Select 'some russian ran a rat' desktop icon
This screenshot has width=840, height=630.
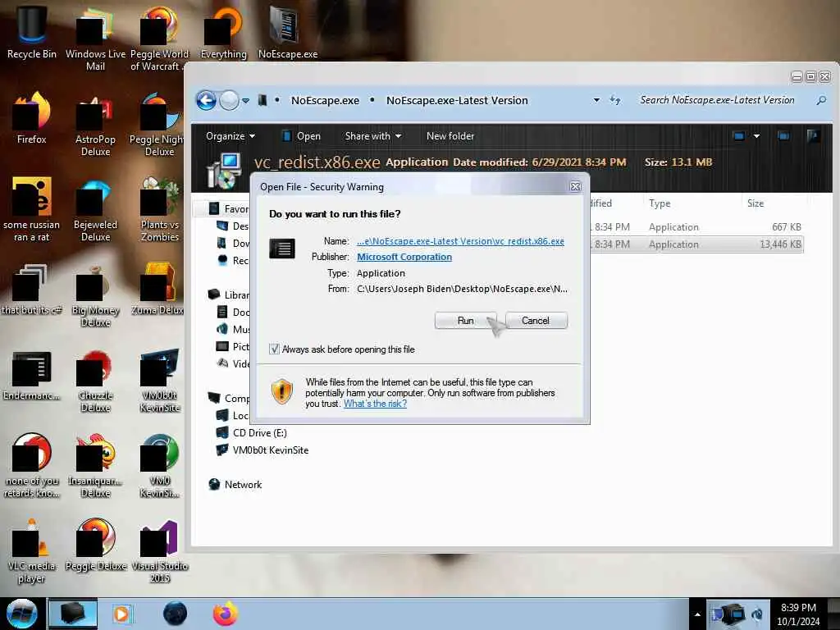click(x=32, y=209)
